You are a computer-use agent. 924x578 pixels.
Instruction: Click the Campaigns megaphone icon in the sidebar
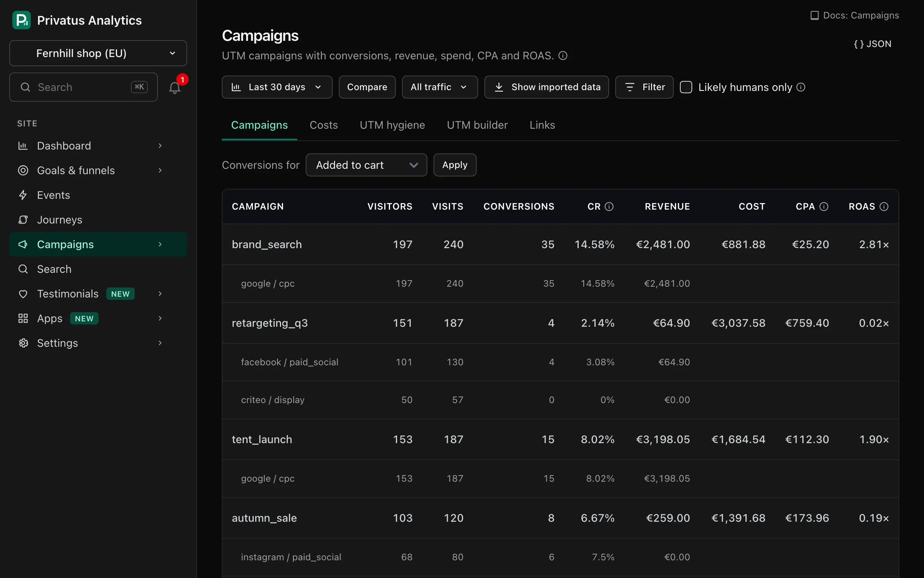23,244
